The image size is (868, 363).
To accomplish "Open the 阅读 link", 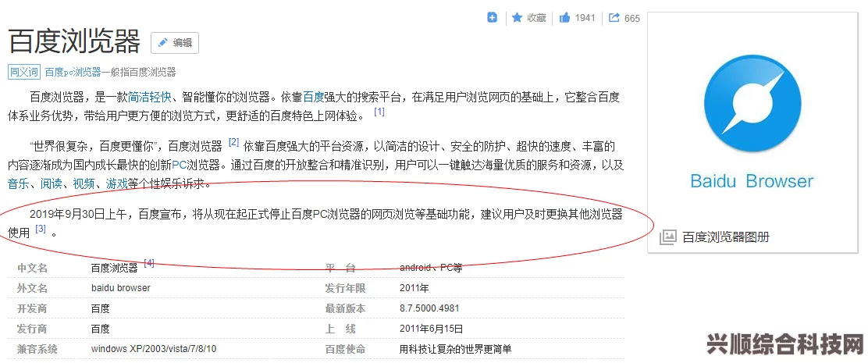I will (51, 183).
